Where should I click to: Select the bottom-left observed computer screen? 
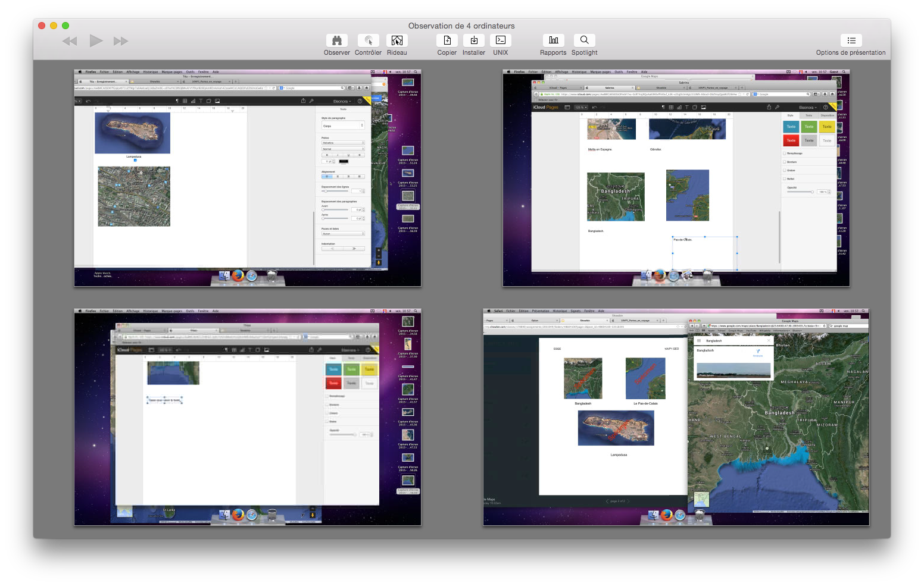click(x=248, y=417)
